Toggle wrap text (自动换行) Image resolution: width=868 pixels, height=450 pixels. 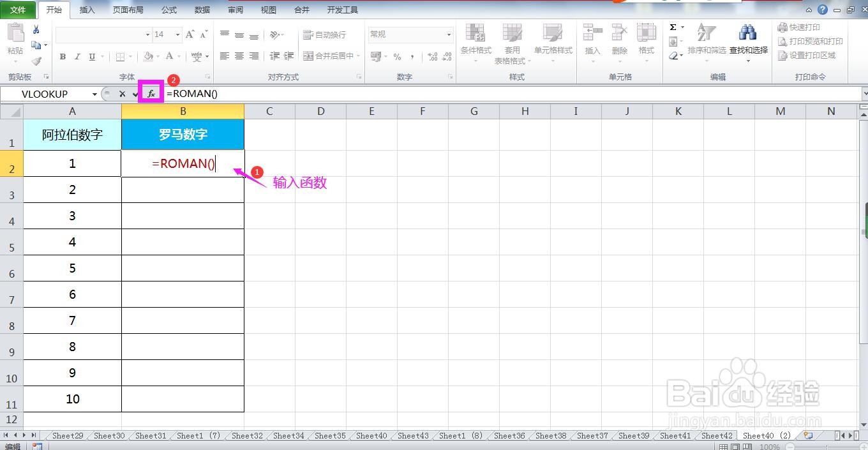[x=324, y=34]
